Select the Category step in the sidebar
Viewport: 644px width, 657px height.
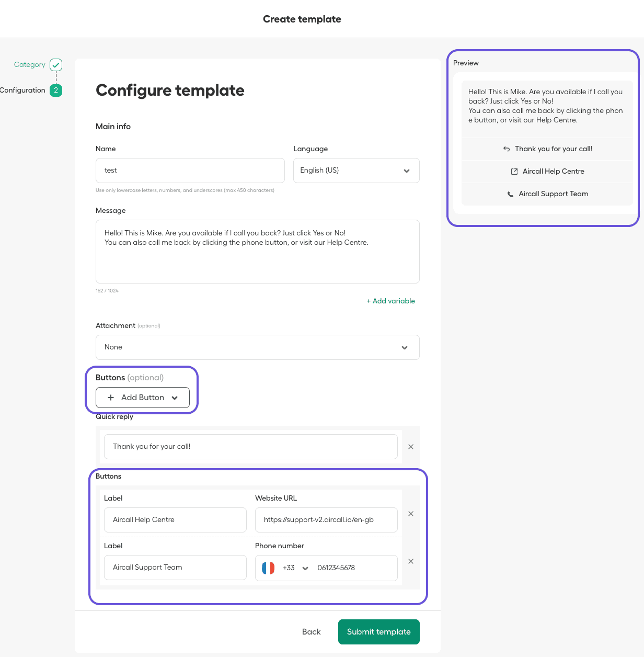coord(29,64)
